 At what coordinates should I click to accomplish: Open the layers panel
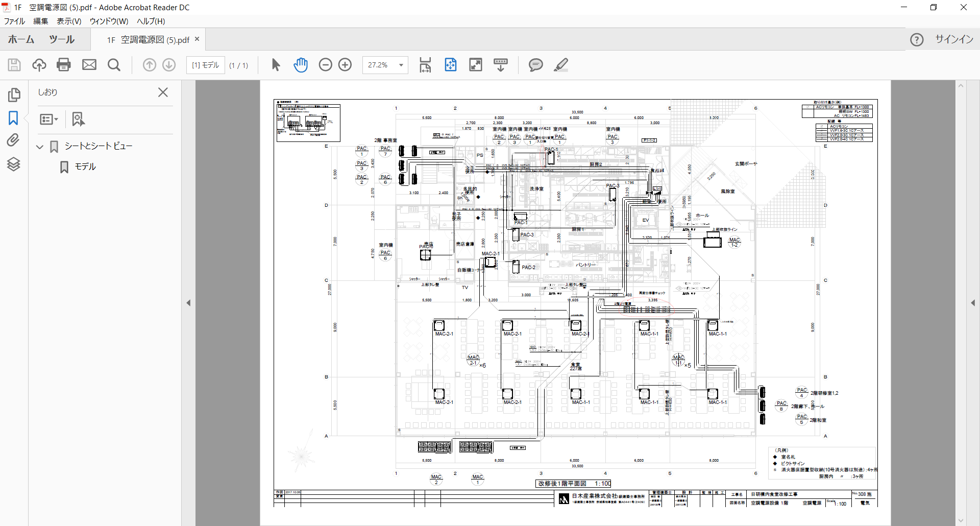point(14,164)
